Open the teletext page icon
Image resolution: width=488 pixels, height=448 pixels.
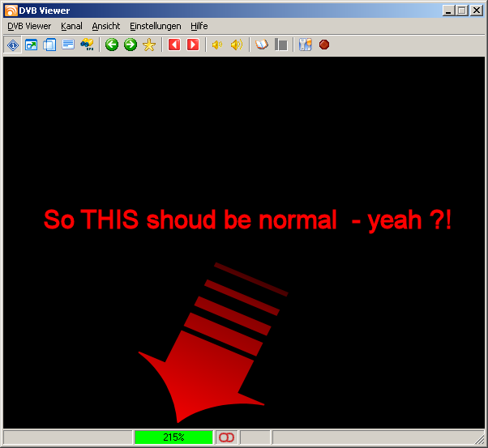(x=68, y=45)
